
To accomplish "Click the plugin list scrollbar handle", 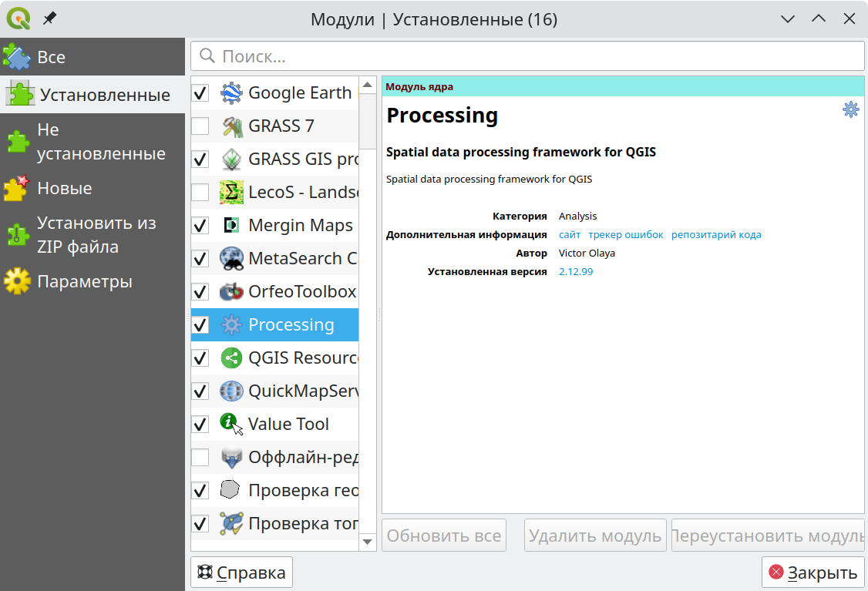I will tap(367, 121).
